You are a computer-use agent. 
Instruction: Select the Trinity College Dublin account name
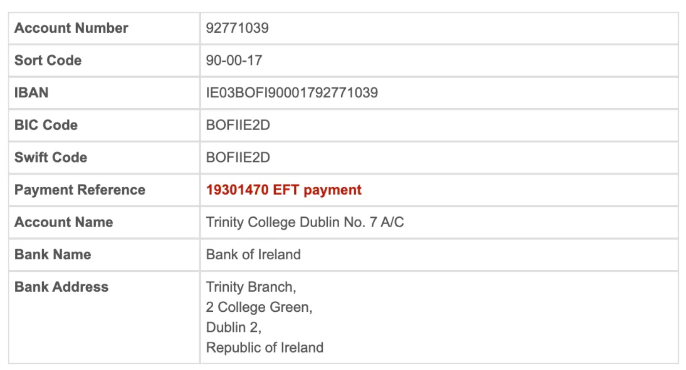click(305, 222)
